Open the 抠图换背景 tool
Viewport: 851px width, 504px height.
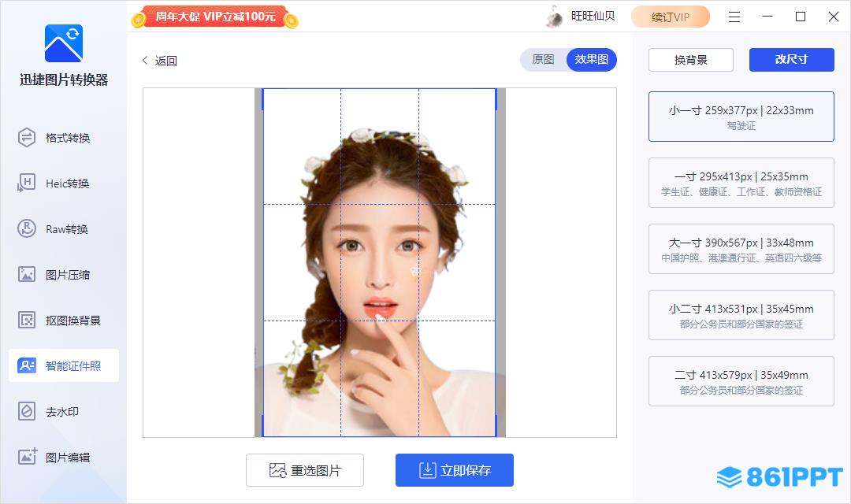click(x=64, y=320)
